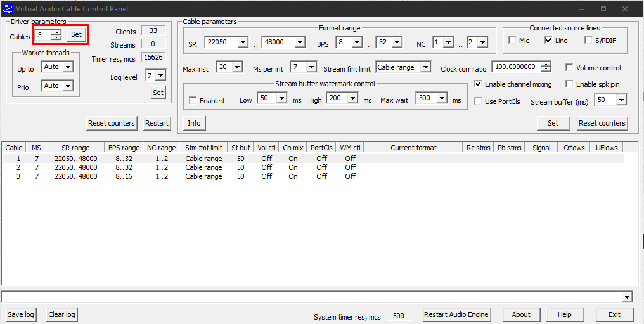Viewport: 644px width, 324px height.
Task: Check the Use PortCls option
Action: (478, 101)
